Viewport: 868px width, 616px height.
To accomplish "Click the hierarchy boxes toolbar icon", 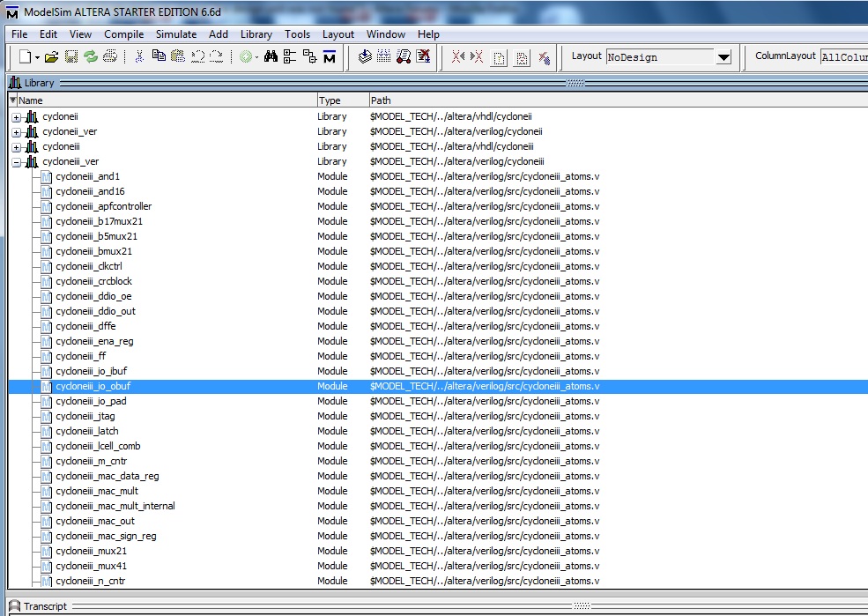I will [309, 56].
